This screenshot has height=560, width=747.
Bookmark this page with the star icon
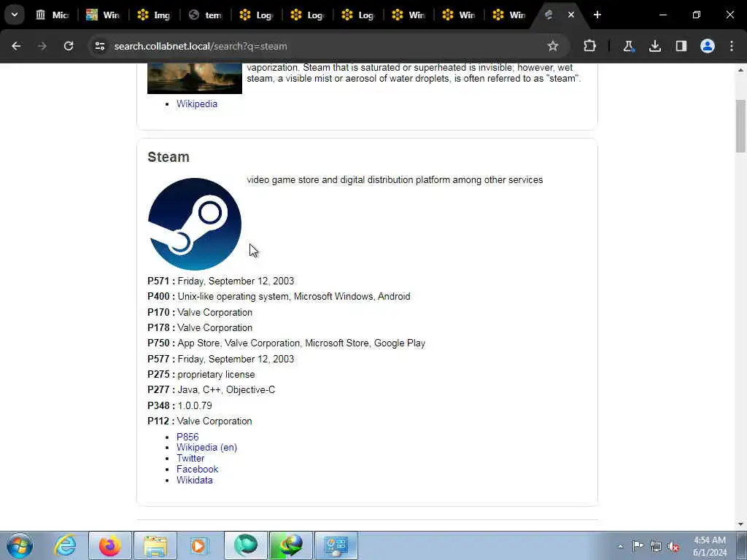click(553, 46)
